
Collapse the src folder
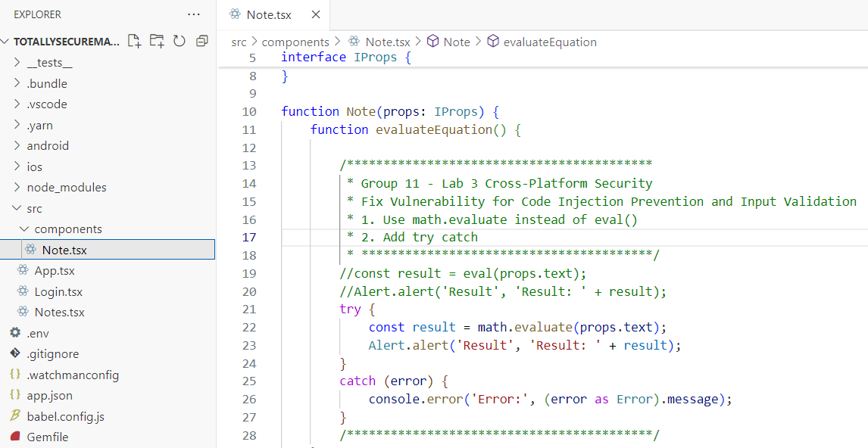click(x=17, y=208)
